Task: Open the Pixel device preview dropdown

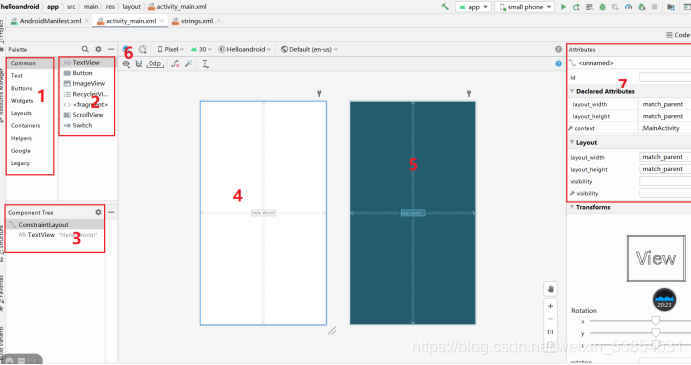Action: pyautogui.click(x=170, y=49)
